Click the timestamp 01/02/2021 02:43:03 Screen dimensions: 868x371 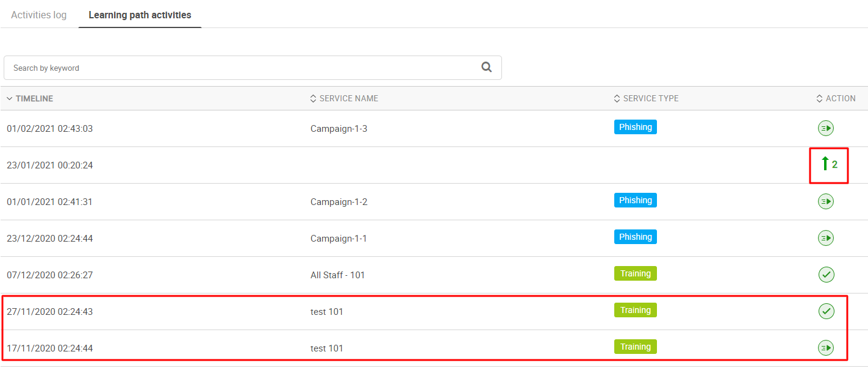pyautogui.click(x=50, y=129)
